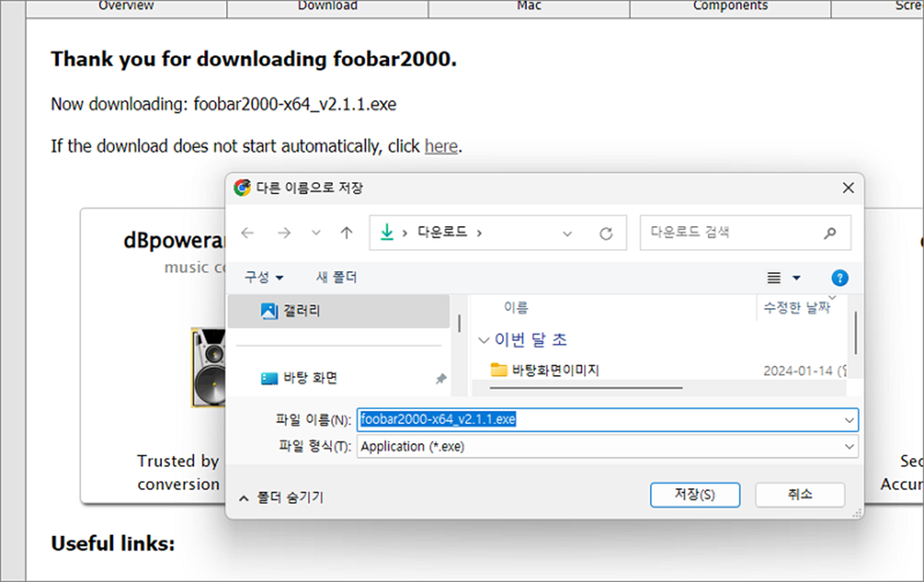The width and height of the screenshot is (924, 582).
Task: Collapse folders with 폴더 숨기기
Action: tap(281, 498)
